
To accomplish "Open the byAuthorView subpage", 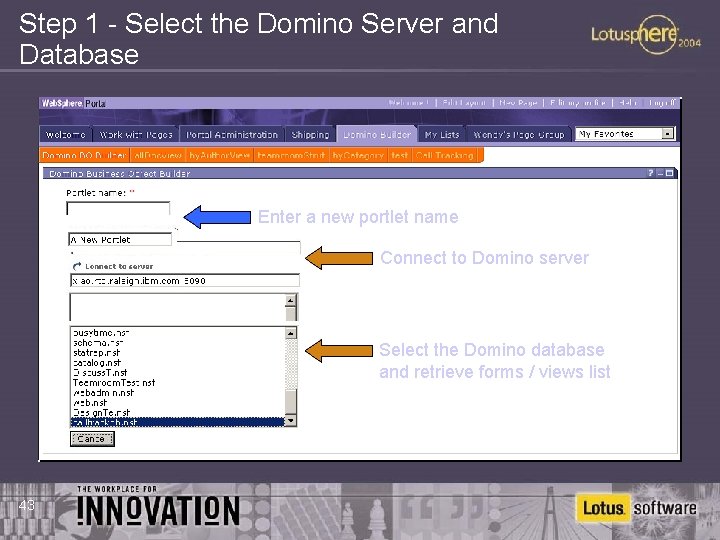I will pos(219,155).
